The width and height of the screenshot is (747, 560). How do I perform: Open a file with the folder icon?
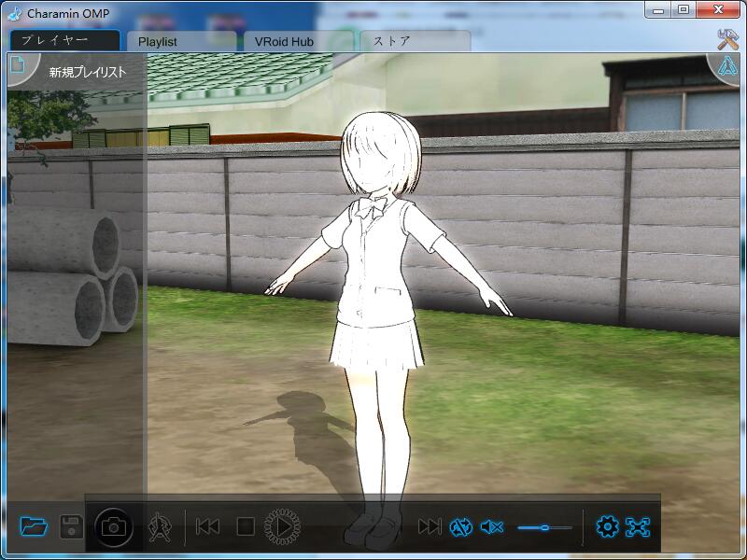pyautogui.click(x=34, y=526)
